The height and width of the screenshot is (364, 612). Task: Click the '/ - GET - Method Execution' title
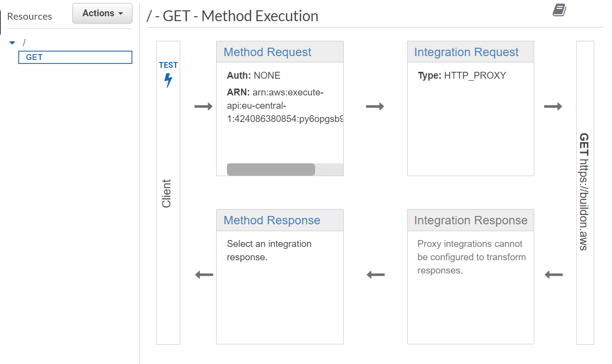232,16
